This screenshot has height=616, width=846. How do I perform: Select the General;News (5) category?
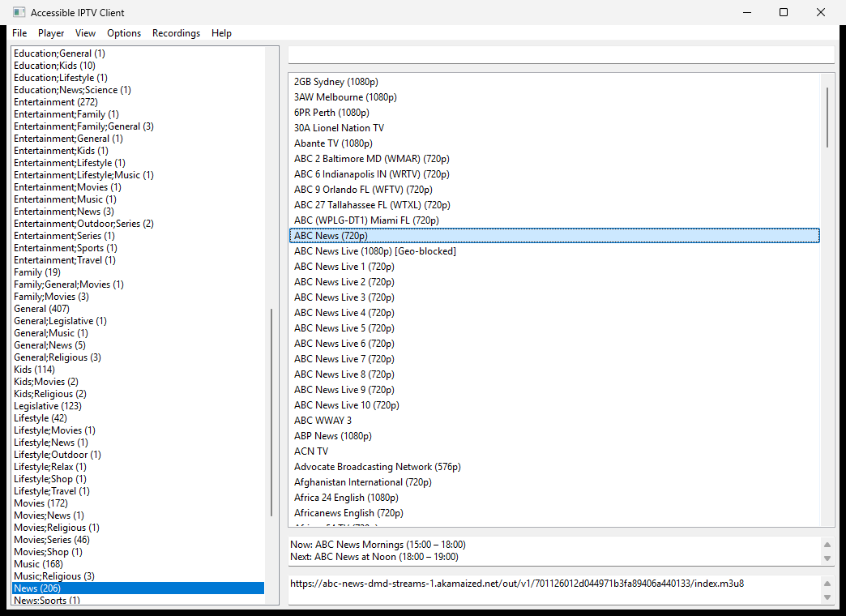pyautogui.click(x=138, y=345)
